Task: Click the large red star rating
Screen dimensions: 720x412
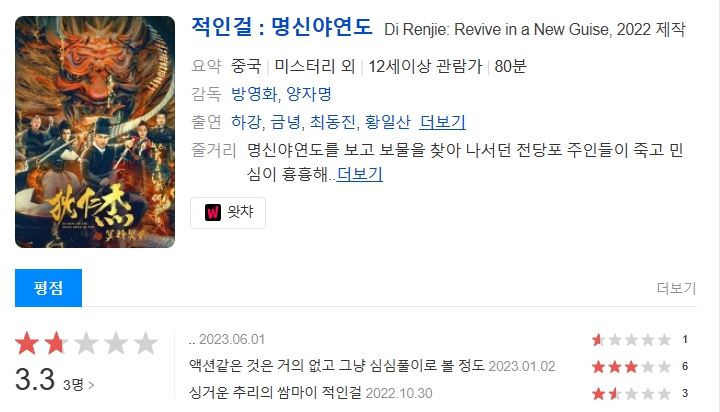Action: pyautogui.click(x=86, y=343)
